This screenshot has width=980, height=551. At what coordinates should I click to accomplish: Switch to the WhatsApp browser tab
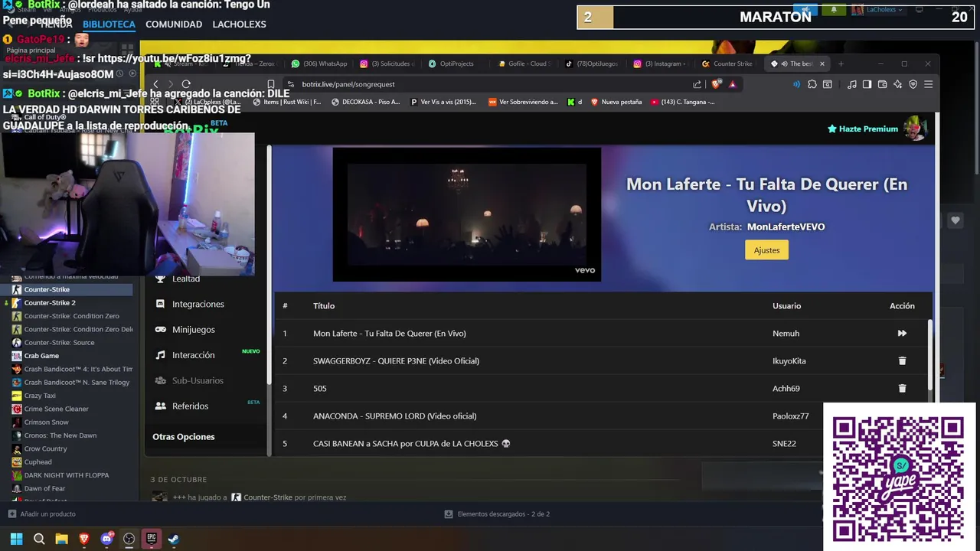(319, 64)
